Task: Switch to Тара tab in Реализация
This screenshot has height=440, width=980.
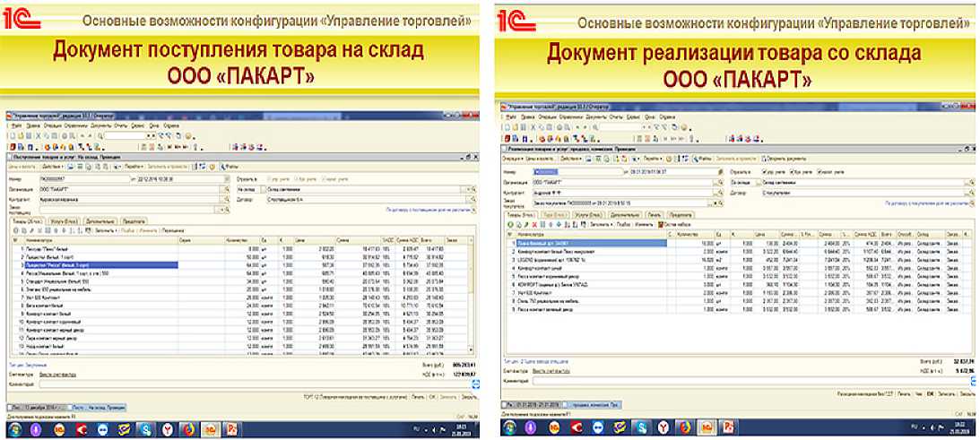Action: [x=555, y=215]
